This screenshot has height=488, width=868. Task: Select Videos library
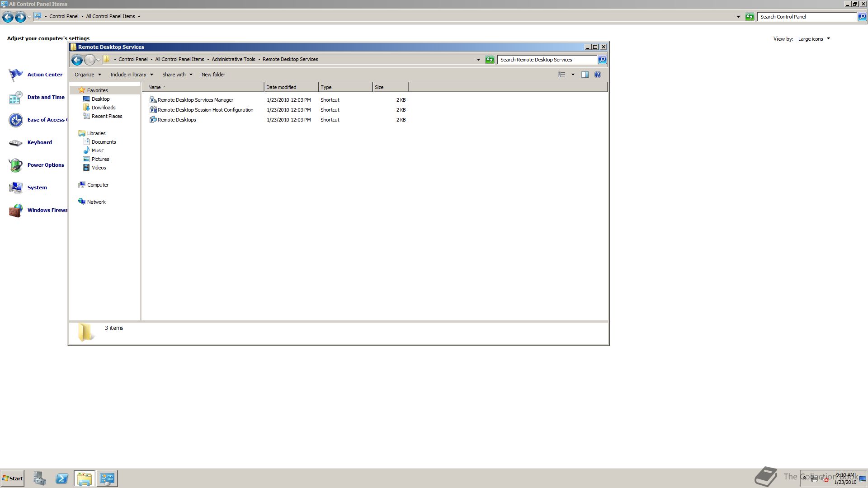[x=94, y=168]
